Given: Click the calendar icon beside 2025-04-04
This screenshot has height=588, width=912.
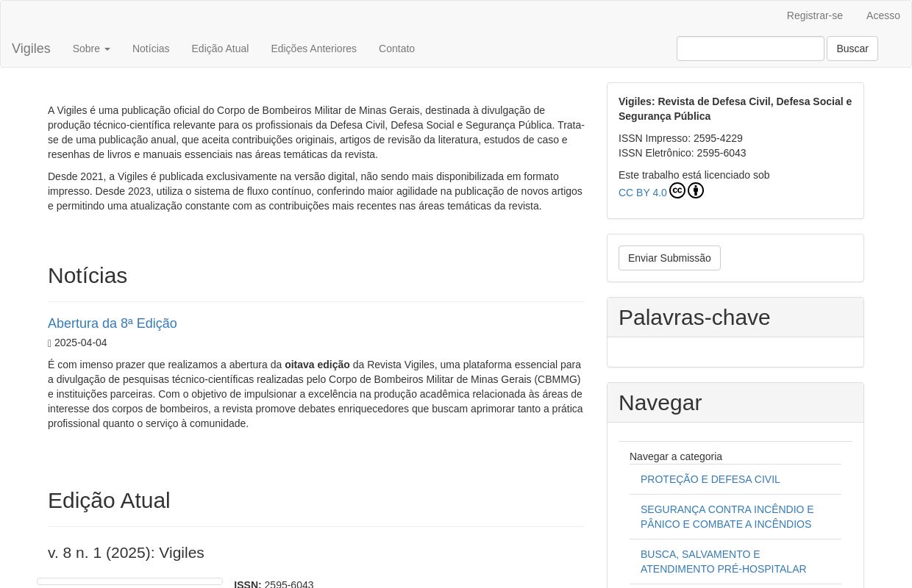Looking at the screenshot, I should (x=50, y=343).
